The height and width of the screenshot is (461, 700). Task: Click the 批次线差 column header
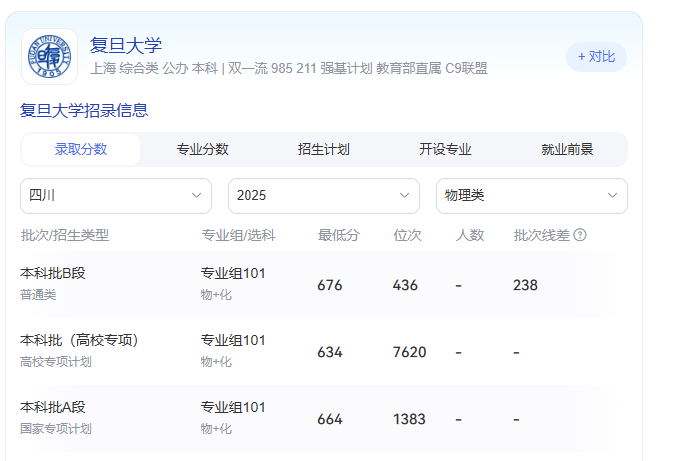click(541, 235)
